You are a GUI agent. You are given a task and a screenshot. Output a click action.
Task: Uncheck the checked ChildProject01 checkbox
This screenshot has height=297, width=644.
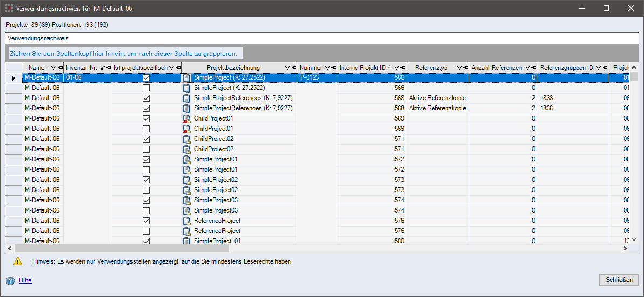(146, 118)
